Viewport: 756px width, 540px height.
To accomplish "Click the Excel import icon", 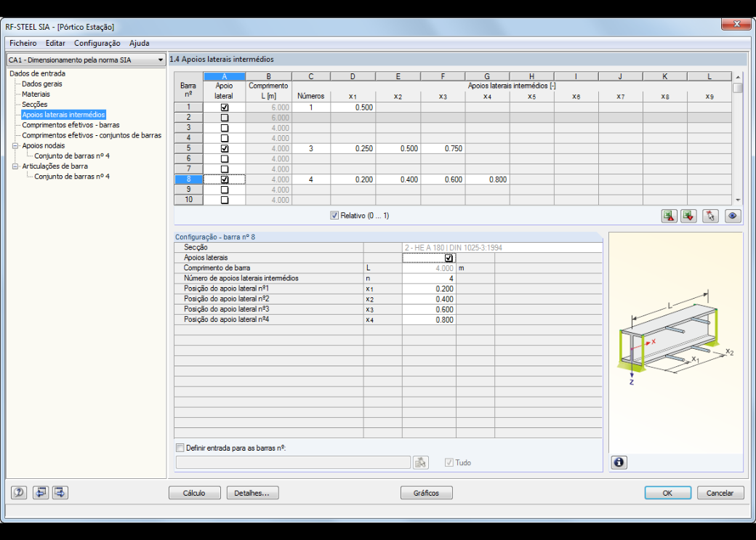I will (688, 216).
